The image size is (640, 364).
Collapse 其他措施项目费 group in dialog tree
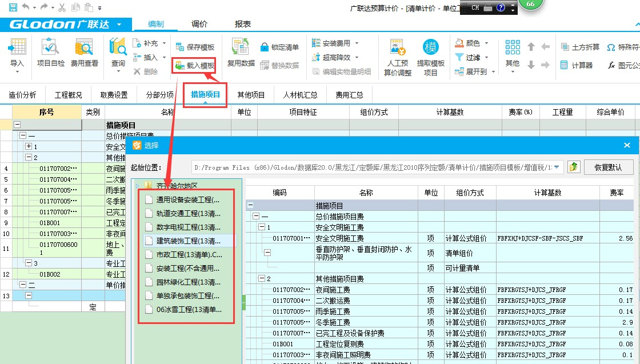pos(261,279)
